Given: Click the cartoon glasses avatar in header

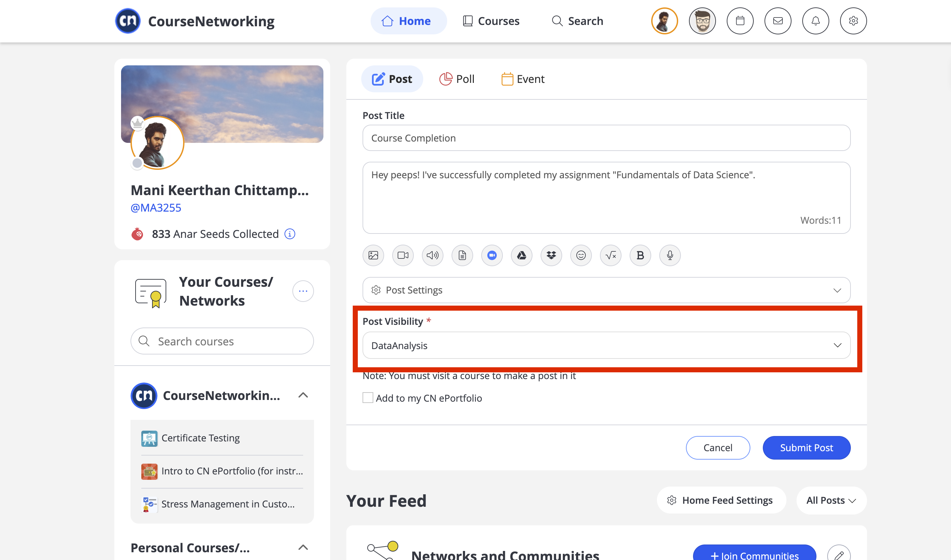Looking at the screenshot, I should point(702,21).
